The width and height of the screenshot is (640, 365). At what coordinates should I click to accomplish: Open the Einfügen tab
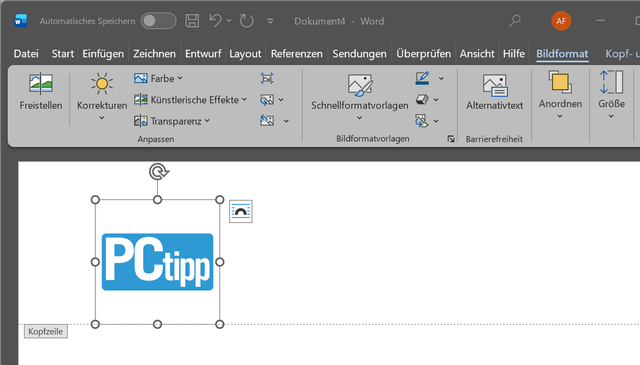click(x=103, y=53)
